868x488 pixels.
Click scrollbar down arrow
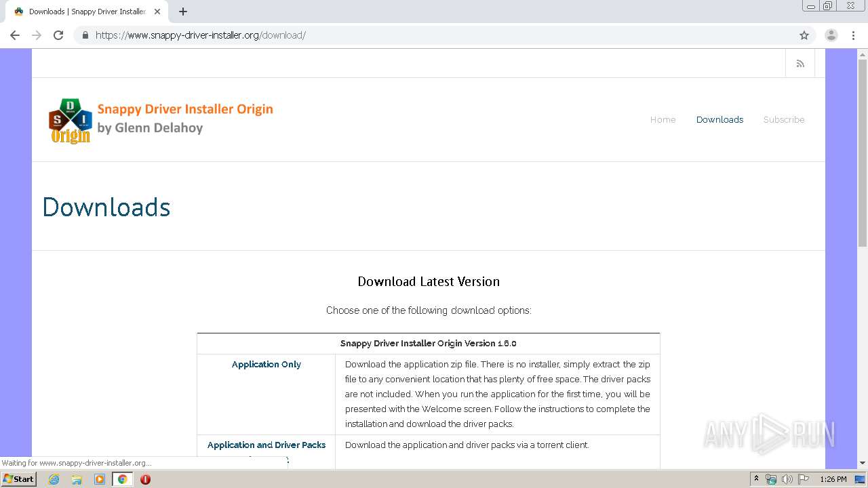(x=863, y=463)
